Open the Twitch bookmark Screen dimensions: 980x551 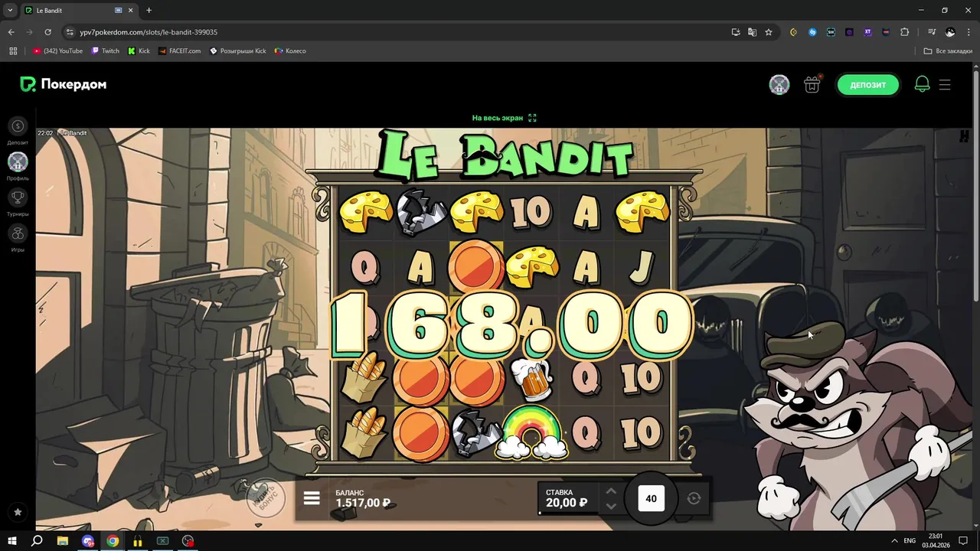(106, 51)
